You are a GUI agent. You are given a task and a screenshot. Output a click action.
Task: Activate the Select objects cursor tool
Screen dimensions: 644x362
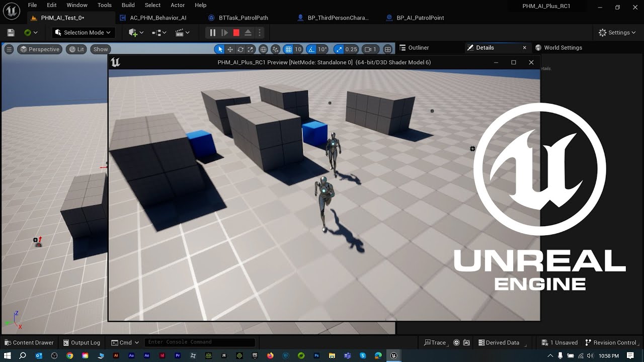(x=219, y=49)
